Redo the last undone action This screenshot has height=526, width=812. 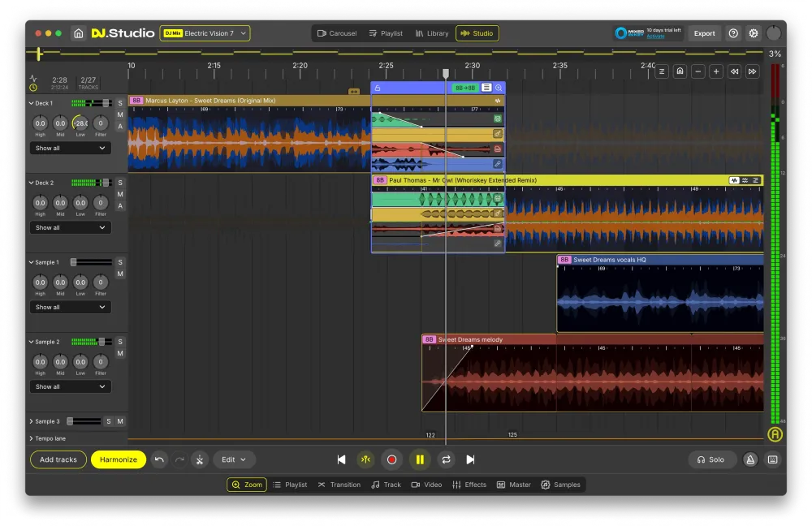(179, 459)
